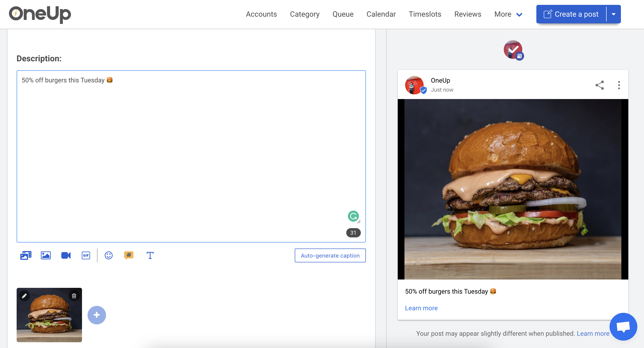Click the emoji picker icon
The width and height of the screenshot is (644, 348).
click(x=109, y=255)
